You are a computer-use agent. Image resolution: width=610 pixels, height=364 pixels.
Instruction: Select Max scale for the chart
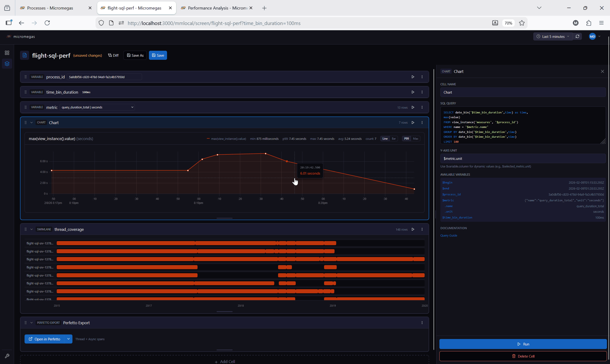[x=416, y=139]
